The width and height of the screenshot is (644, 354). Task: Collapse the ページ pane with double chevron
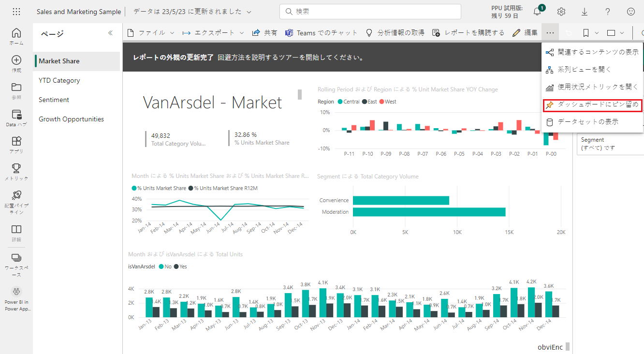pos(110,33)
